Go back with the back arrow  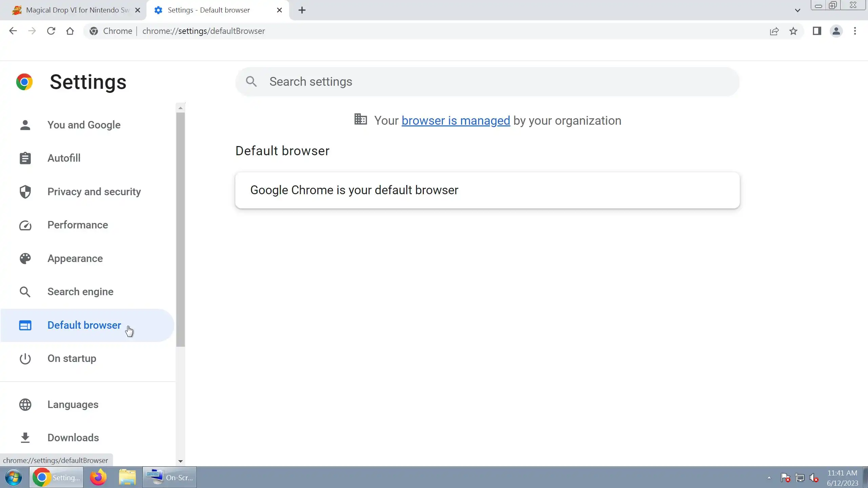pyautogui.click(x=13, y=31)
